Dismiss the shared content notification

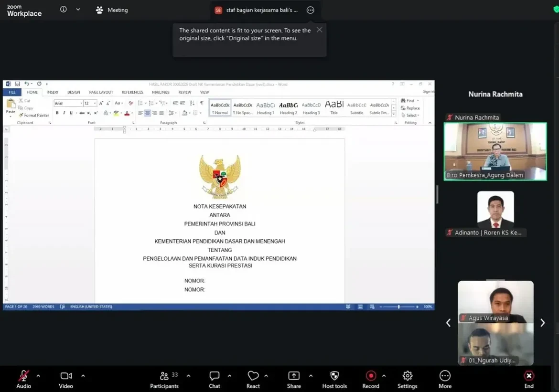[x=320, y=30]
